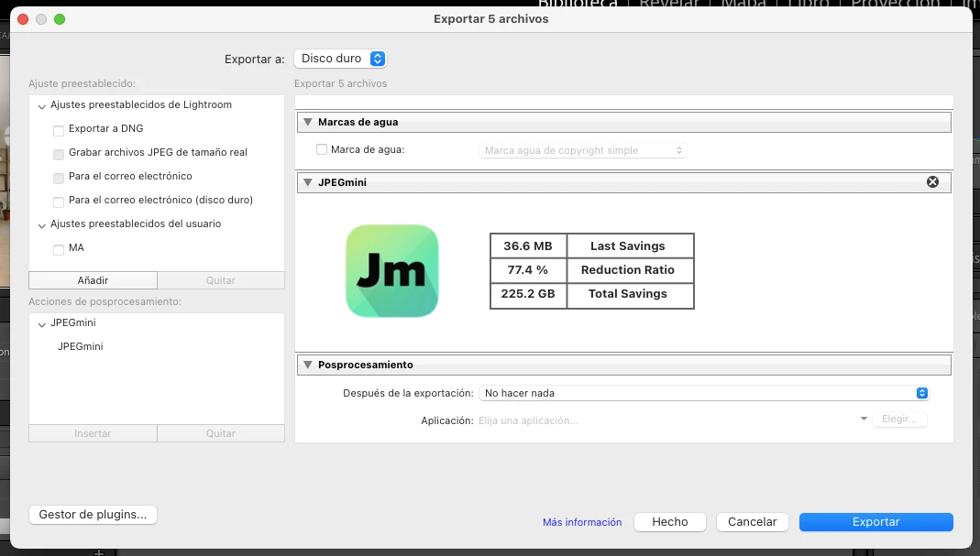Click the 225.2 GB total savings value
The width and height of the screenshot is (980, 556).
[528, 294]
